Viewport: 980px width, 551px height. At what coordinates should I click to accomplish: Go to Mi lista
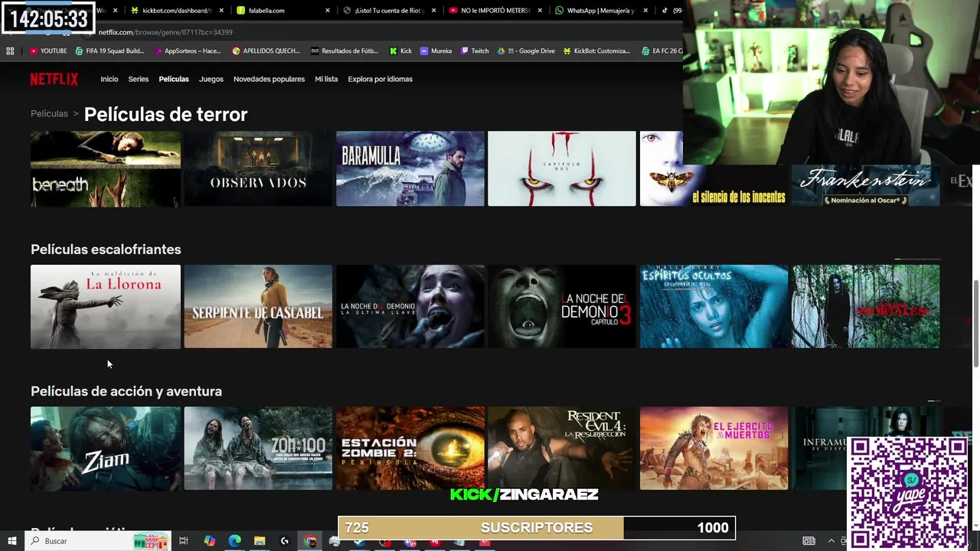point(326,79)
